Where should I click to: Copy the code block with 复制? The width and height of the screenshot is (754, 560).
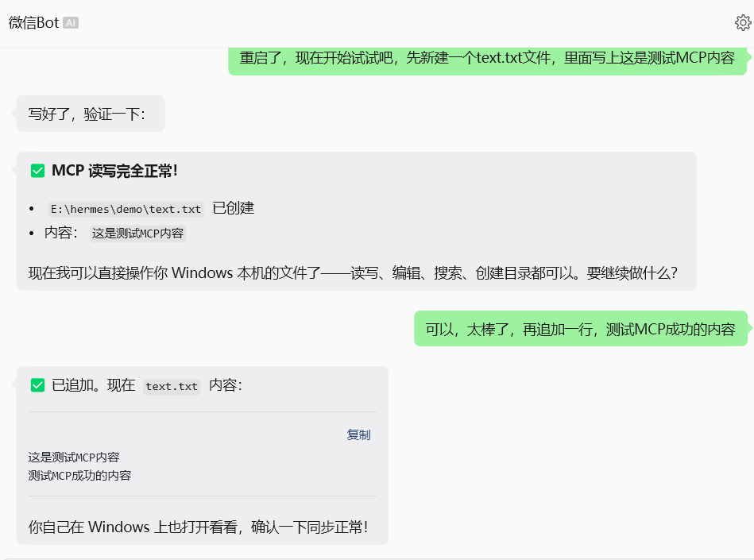[x=358, y=434]
